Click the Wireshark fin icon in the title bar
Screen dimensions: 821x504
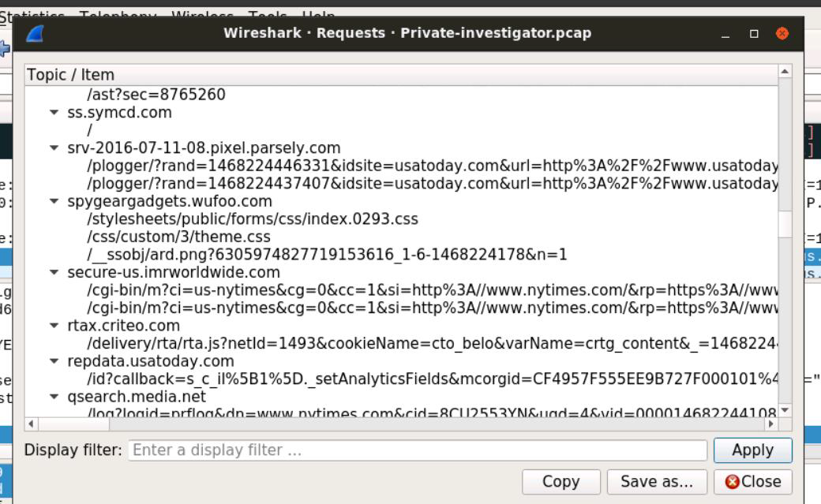point(36,34)
